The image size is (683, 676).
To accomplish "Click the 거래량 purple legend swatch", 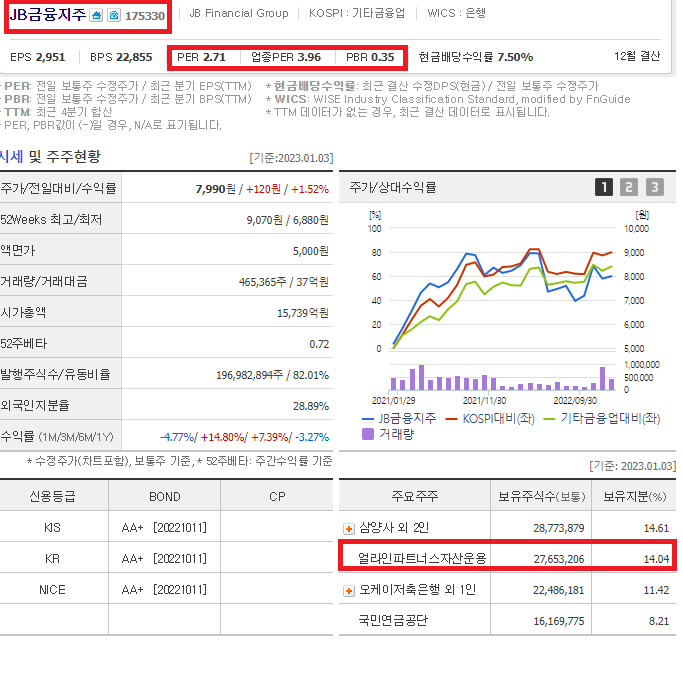I will (368, 434).
